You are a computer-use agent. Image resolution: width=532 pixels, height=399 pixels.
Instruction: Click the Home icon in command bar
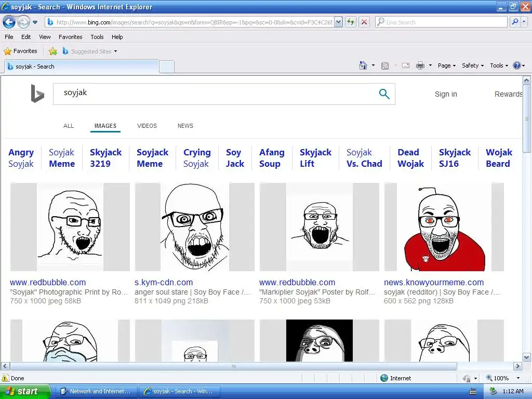[363, 65]
